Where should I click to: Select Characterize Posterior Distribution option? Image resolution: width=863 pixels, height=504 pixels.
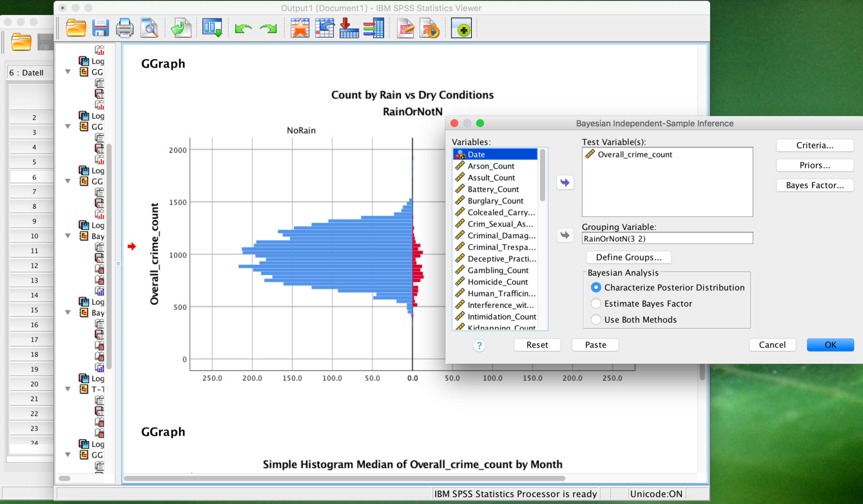click(596, 287)
